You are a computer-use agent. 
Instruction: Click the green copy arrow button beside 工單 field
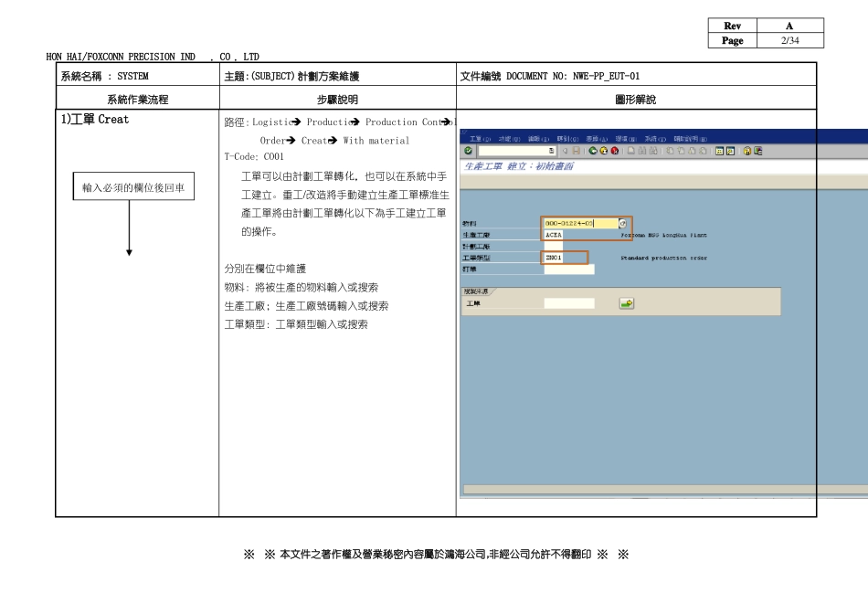pos(627,303)
